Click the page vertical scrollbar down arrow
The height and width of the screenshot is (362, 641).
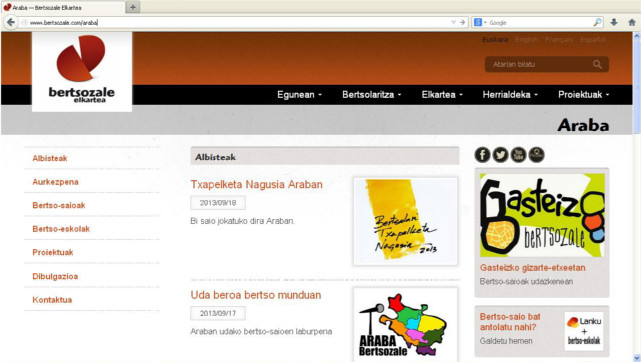(637, 358)
